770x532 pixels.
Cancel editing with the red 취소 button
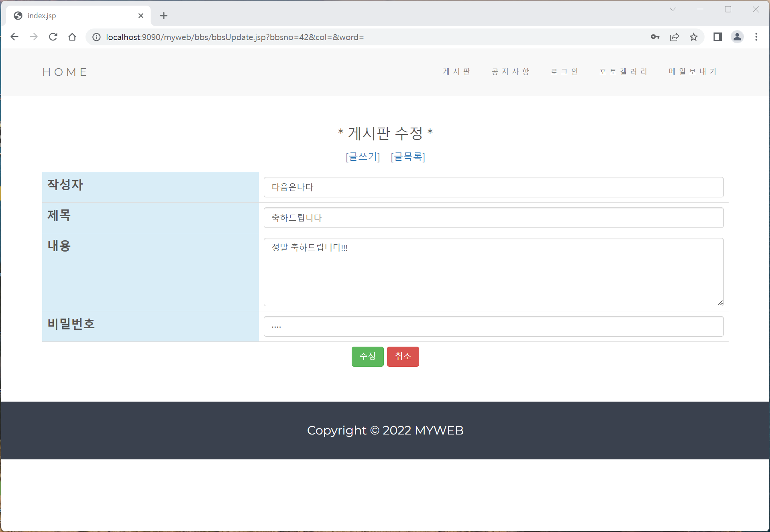pos(403,356)
